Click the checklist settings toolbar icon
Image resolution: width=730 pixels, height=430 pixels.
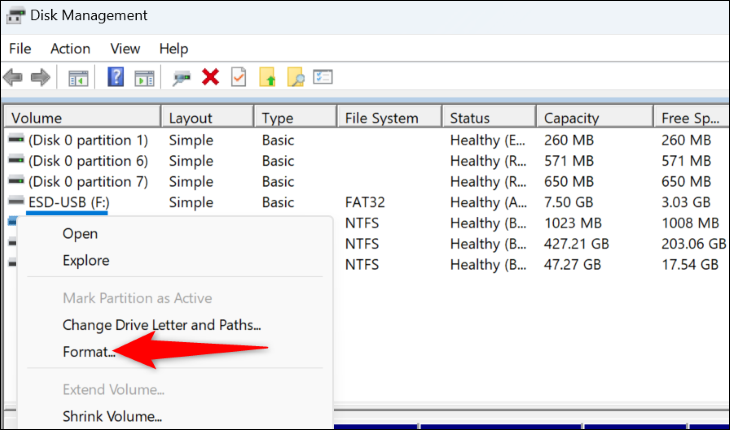[323, 77]
